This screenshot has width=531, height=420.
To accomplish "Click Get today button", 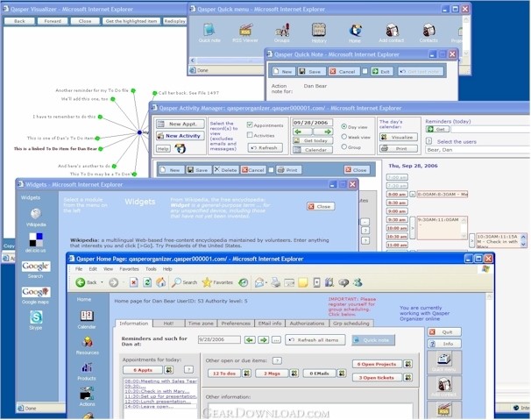I will click(313, 140).
